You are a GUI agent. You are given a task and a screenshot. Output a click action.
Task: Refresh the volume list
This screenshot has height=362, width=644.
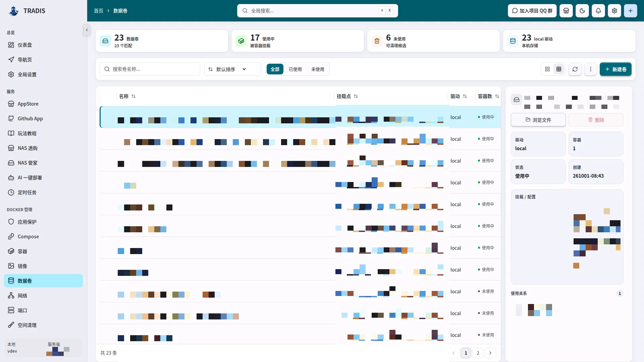pyautogui.click(x=575, y=69)
